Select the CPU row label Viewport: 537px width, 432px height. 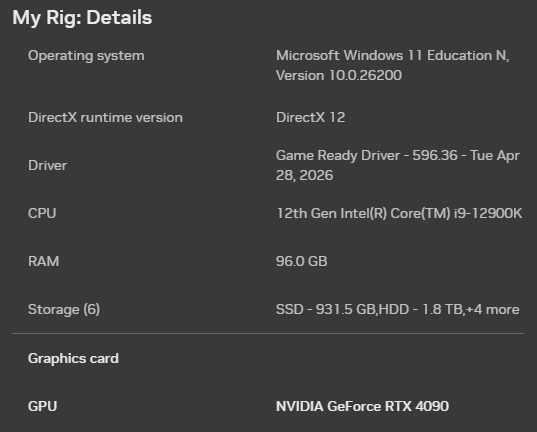click(x=42, y=213)
